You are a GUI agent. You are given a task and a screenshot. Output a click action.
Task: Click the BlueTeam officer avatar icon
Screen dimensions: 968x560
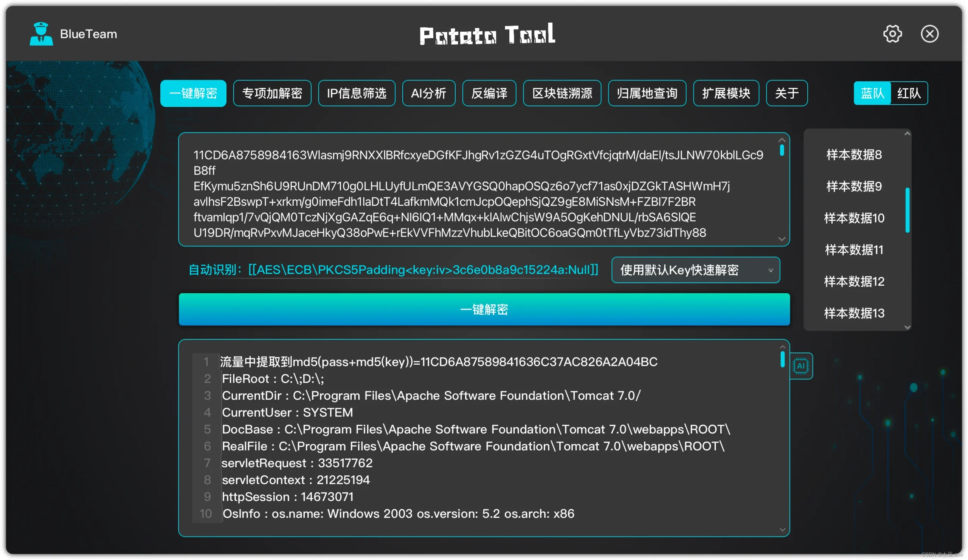[41, 34]
